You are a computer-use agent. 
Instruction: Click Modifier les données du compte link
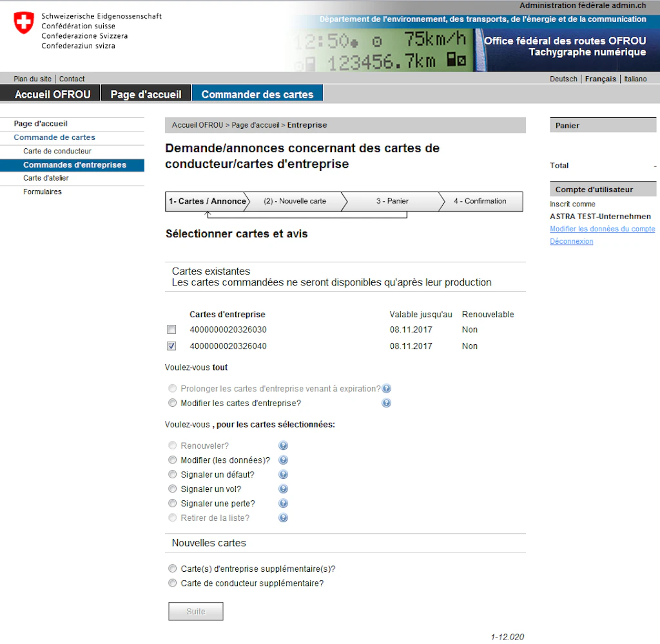[x=603, y=229]
